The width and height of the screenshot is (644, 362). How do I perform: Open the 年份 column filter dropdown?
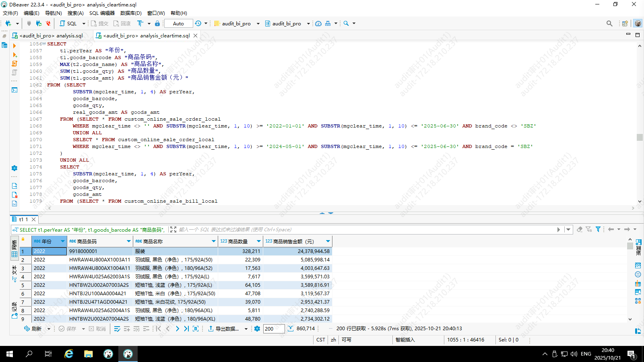click(62, 241)
